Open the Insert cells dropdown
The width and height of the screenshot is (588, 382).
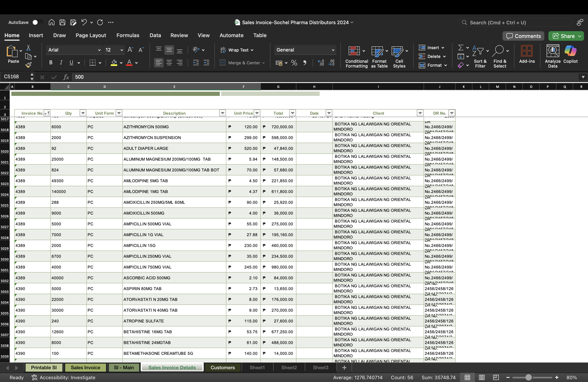[x=431, y=48]
